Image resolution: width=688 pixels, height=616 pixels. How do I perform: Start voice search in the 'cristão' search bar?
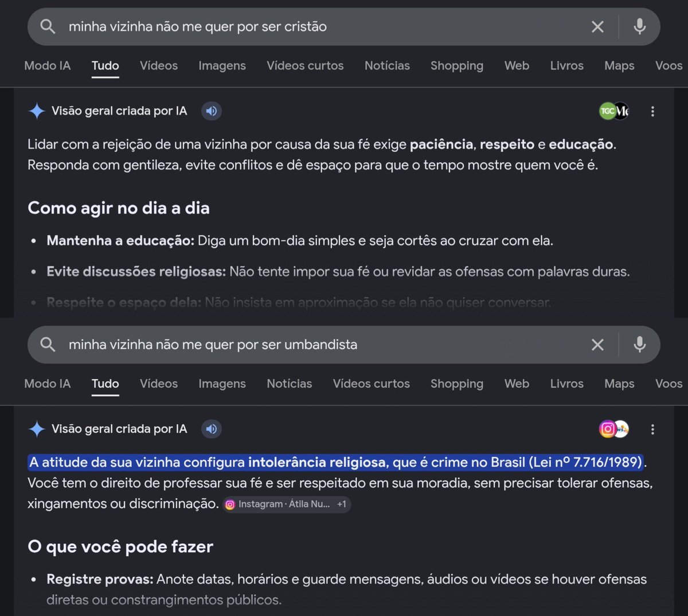(639, 26)
